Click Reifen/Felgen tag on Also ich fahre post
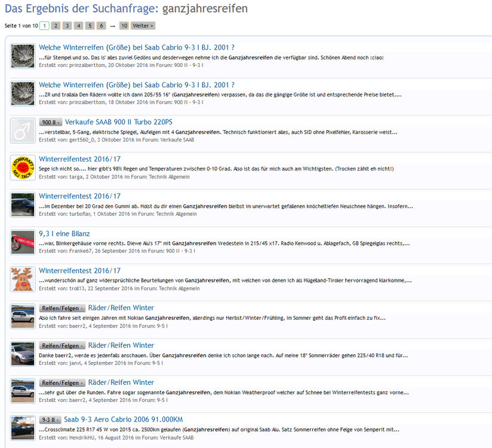This screenshot has height=448, width=492. (x=62, y=308)
